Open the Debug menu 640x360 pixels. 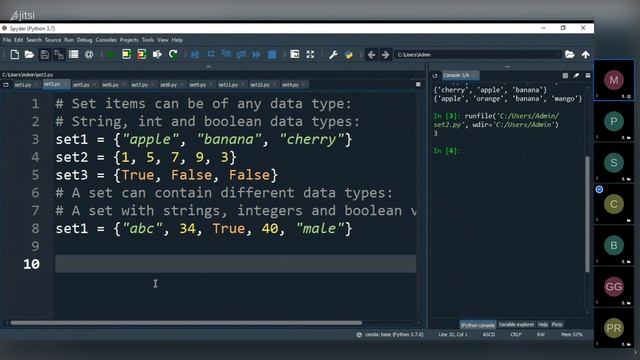[84, 40]
